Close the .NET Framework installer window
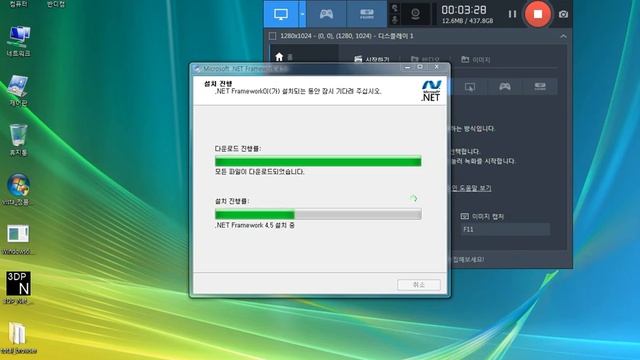Image resolution: width=640 pixels, height=360 pixels. (437, 67)
